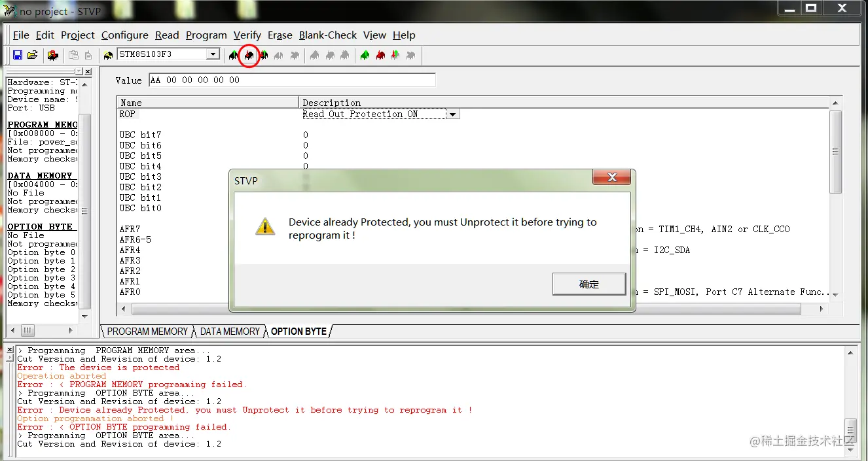Click DATA MEMORY heading in left panel
868x461 pixels.
pyautogui.click(x=40, y=175)
